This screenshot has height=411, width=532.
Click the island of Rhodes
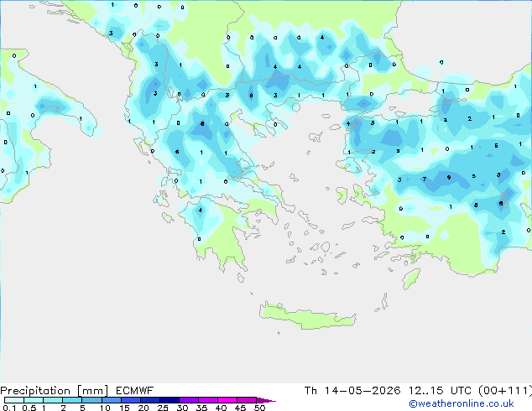pyautogui.click(x=411, y=278)
